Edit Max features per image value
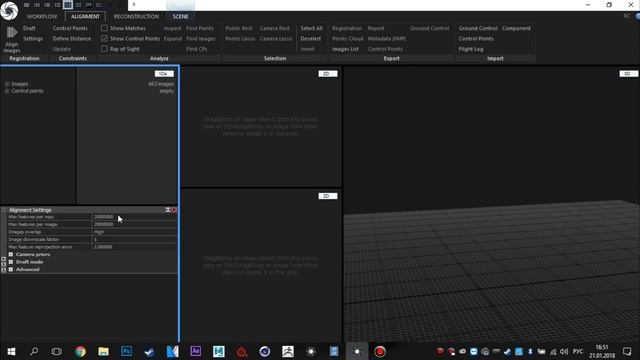The width and height of the screenshot is (640, 360). pyautogui.click(x=134, y=224)
